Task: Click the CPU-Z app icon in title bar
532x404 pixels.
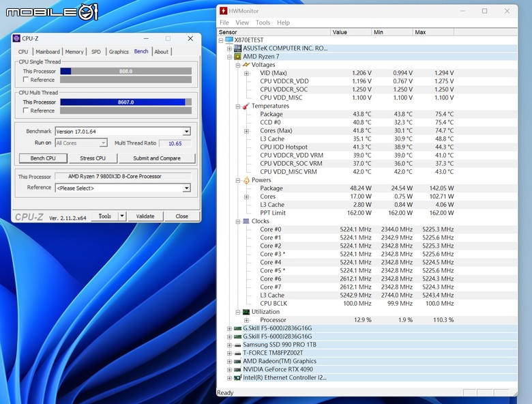Action: pos(16,38)
